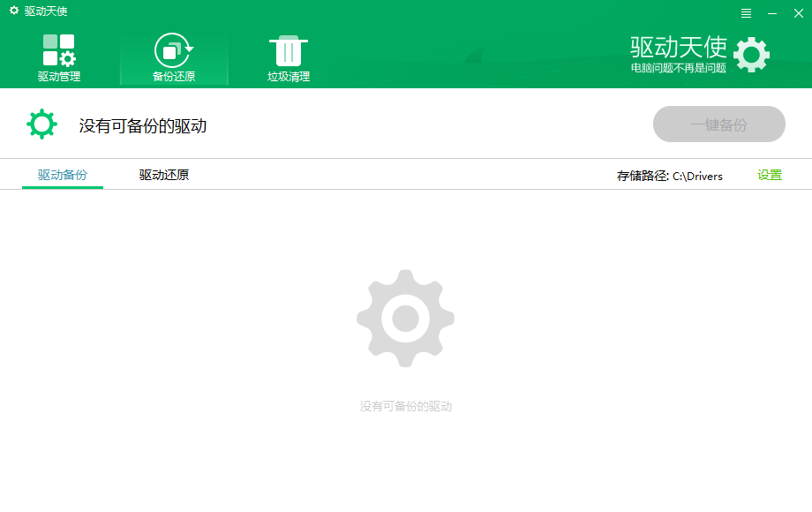Open the hamburger menu
This screenshot has width=812, height=512.
click(746, 12)
